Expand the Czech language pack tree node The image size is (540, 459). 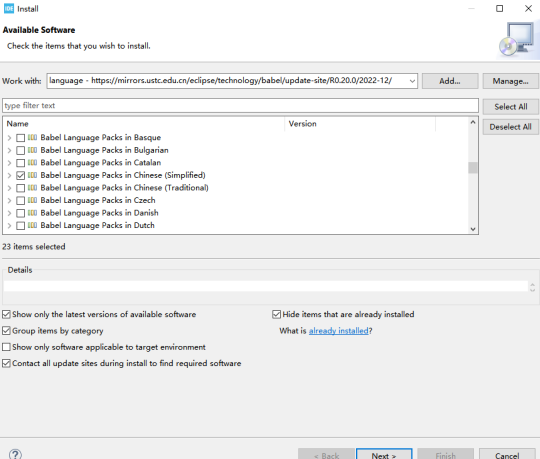click(9, 200)
